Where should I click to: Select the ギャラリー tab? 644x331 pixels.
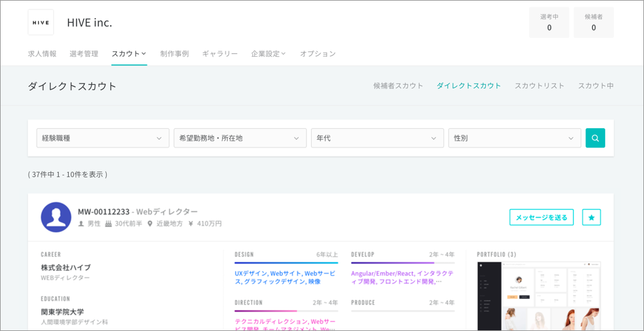click(x=220, y=54)
